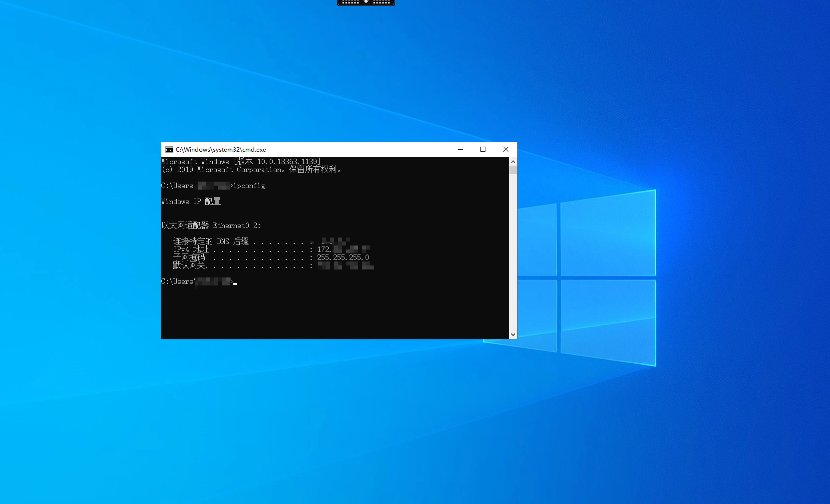Click the blinking cursor at the last prompt
Image resolution: width=830 pixels, height=504 pixels.
(235, 283)
